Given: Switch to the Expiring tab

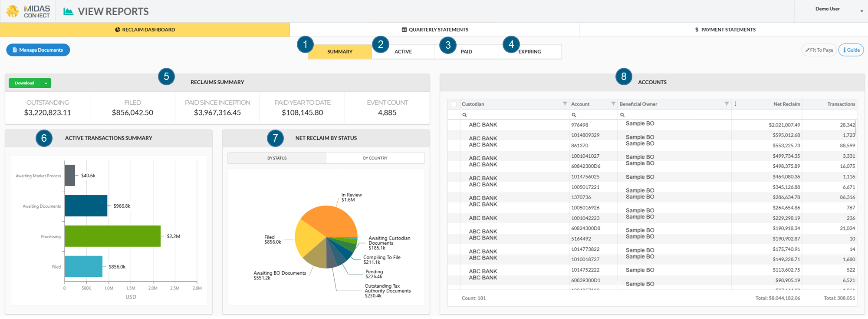Looking at the screenshot, I should pos(529,52).
